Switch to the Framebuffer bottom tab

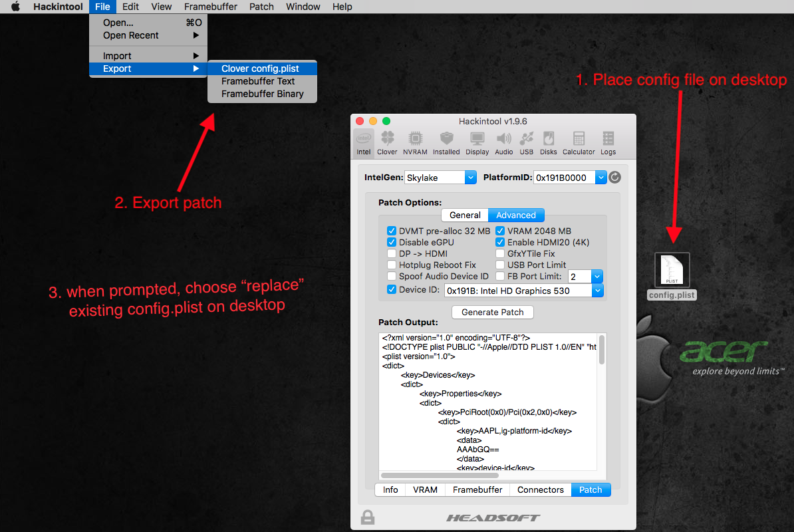pyautogui.click(x=477, y=489)
